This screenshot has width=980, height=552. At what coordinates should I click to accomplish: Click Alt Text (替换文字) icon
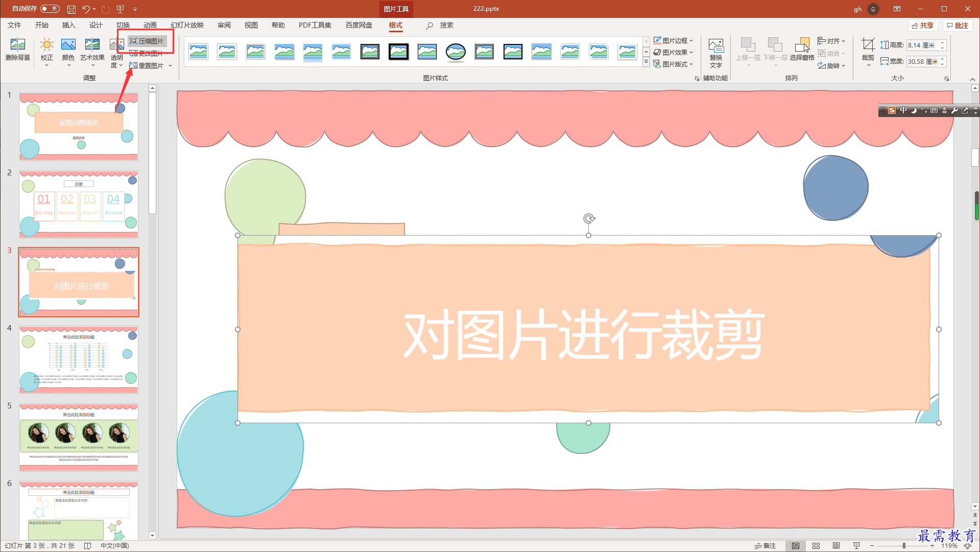(x=716, y=53)
